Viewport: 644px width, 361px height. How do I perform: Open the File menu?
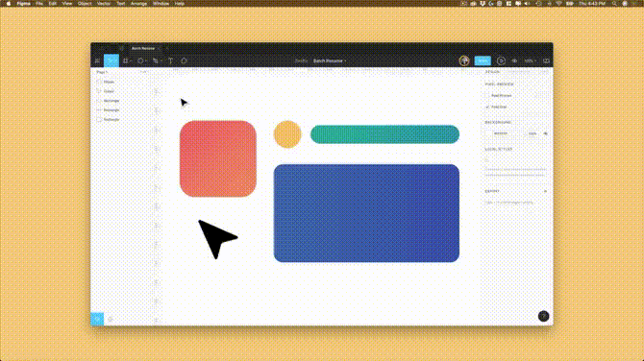39,3
